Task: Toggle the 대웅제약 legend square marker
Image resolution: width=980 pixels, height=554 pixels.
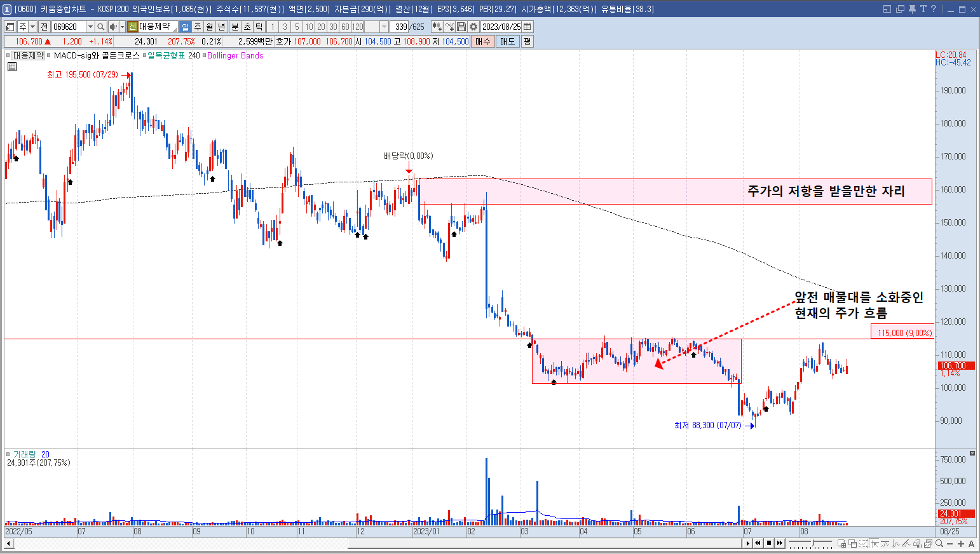Action: [x=9, y=56]
